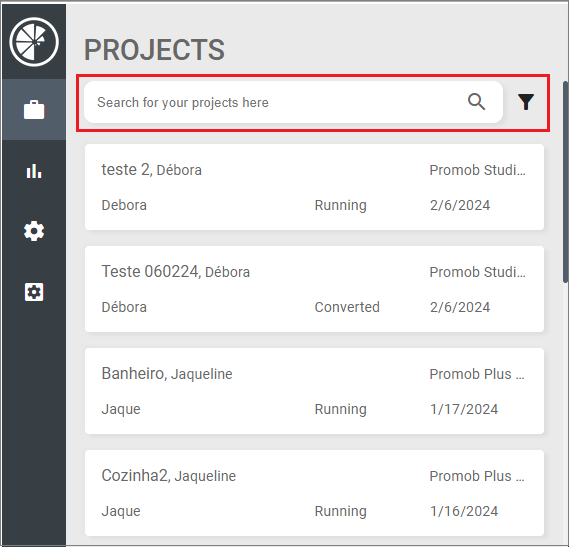Open the boxed gear configuration icon

coord(34,292)
